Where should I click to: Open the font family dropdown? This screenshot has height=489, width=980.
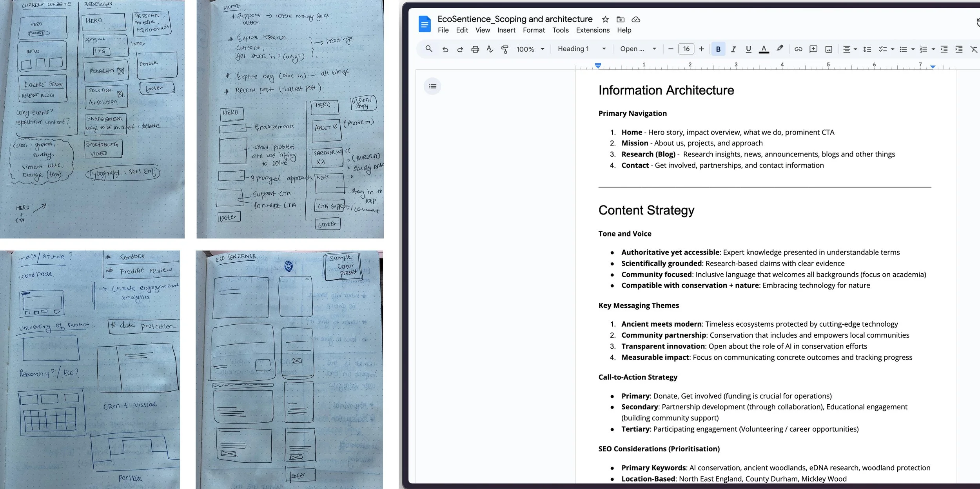[638, 49]
